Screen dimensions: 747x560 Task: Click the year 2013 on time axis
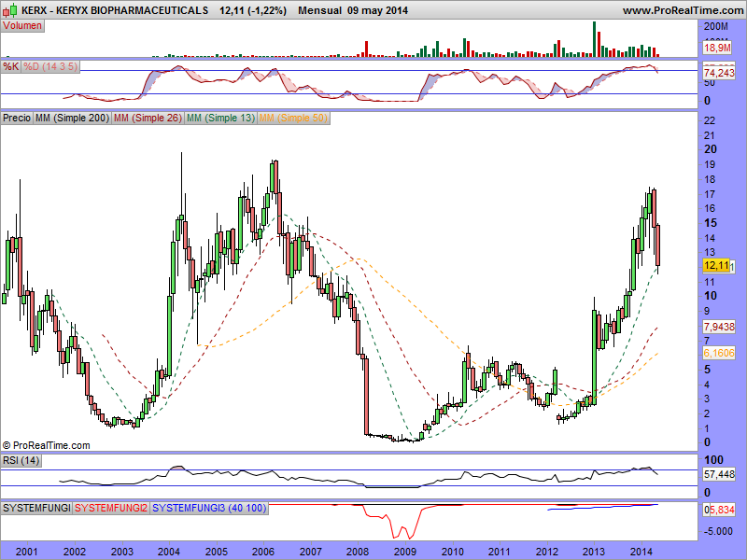pyautogui.click(x=594, y=552)
